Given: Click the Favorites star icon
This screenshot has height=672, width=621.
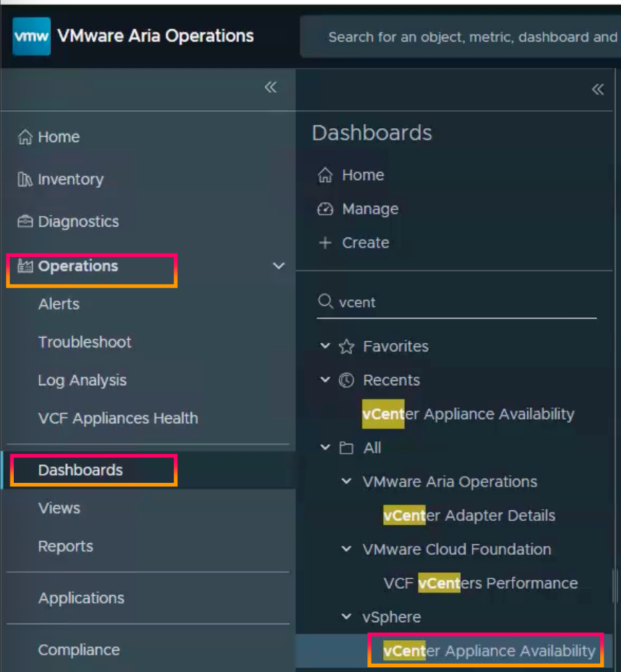Looking at the screenshot, I should tap(346, 346).
